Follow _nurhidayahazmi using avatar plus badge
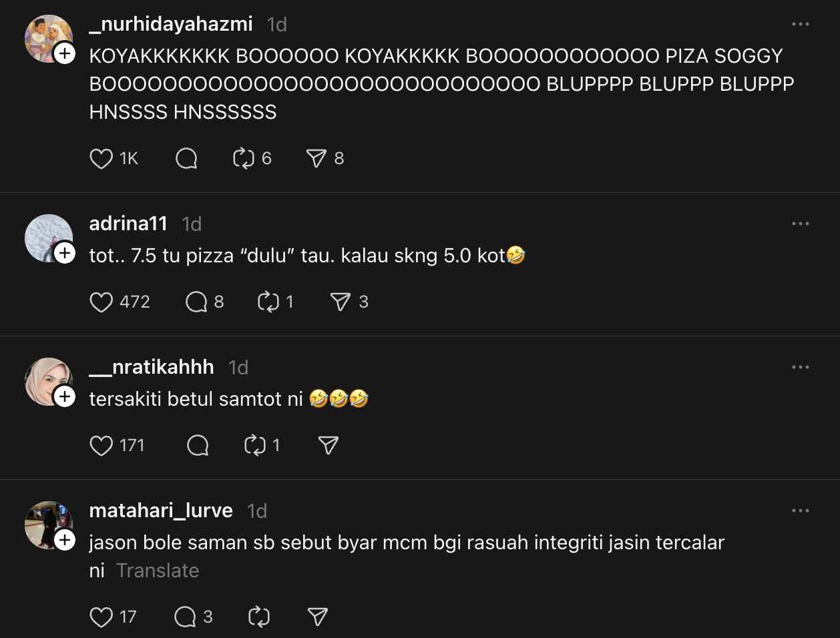The image size is (840, 638). (x=65, y=53)
